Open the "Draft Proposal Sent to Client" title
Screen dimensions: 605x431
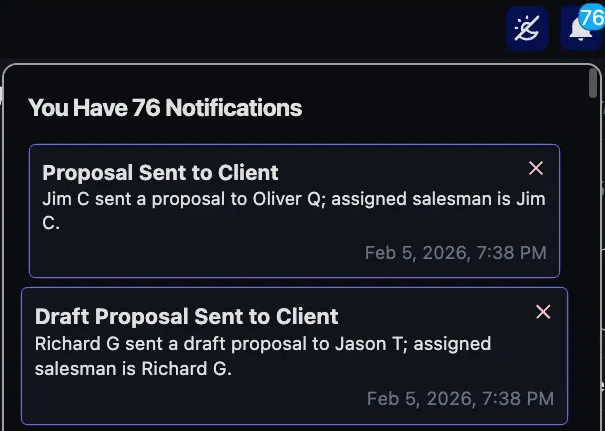186,316
